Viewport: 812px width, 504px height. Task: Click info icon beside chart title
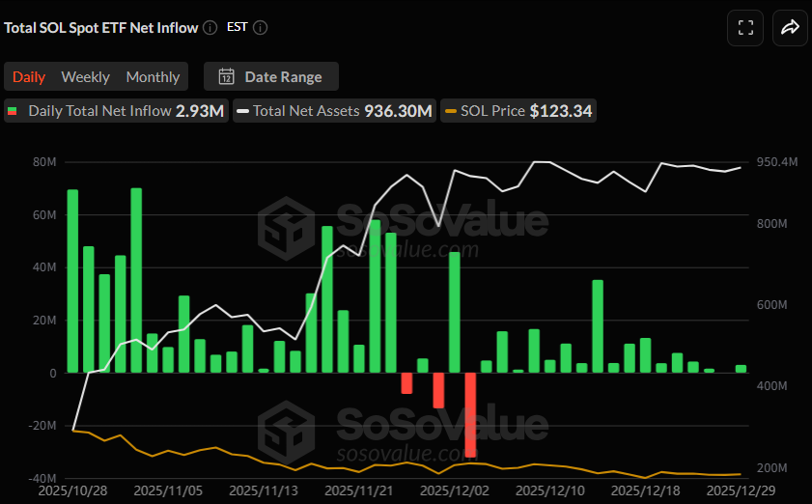coord(210,28)
